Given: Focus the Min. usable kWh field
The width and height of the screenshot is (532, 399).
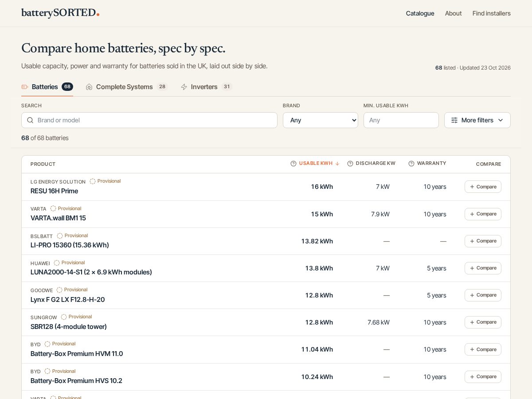Looking at the screenshot, I should point(401,120).
